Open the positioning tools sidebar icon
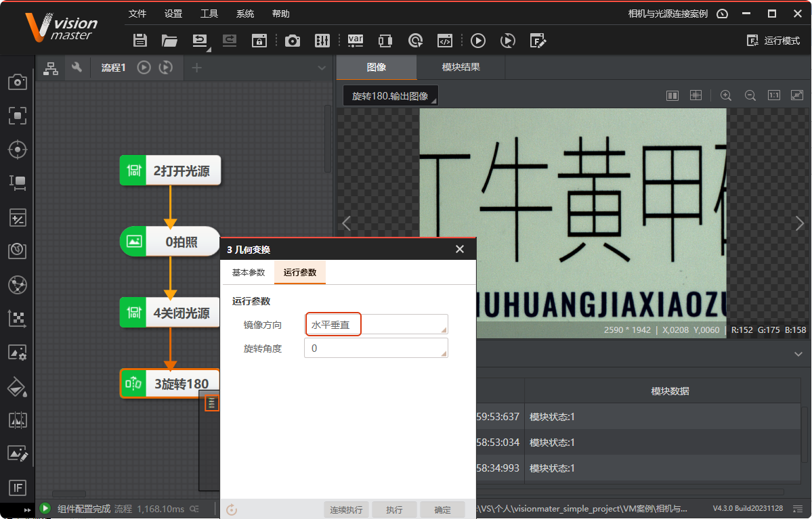Image resolution: width=812 pixels, height=519 pixels. click(18, 116)
